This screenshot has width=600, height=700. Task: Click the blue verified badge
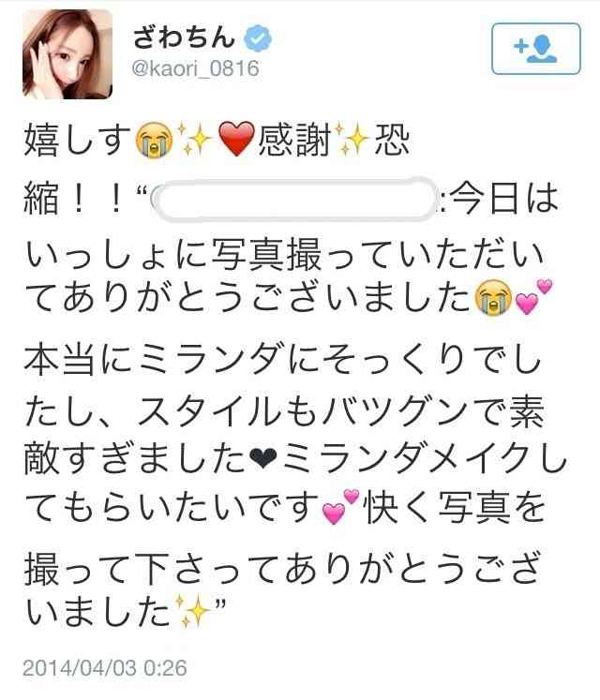pyautogui.click(x=257, y=38)
